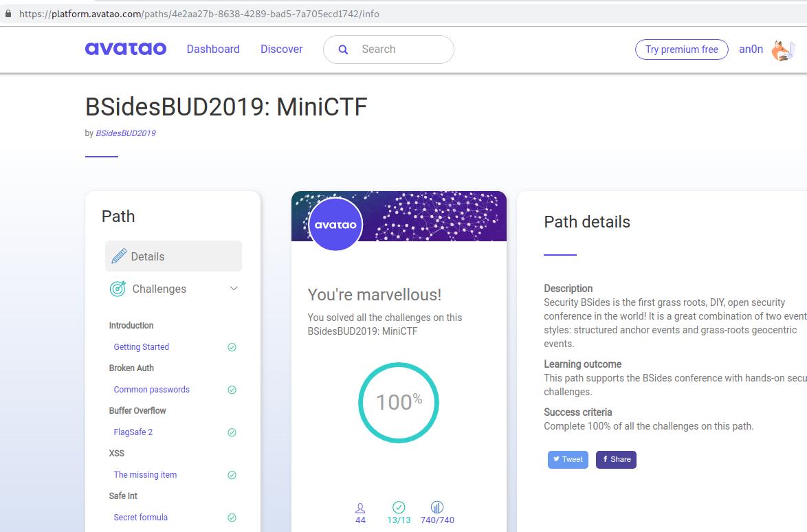The image size is (807, 532).
Task: Click the green checkmark for Secret formula
Action: tap(232, 518)
